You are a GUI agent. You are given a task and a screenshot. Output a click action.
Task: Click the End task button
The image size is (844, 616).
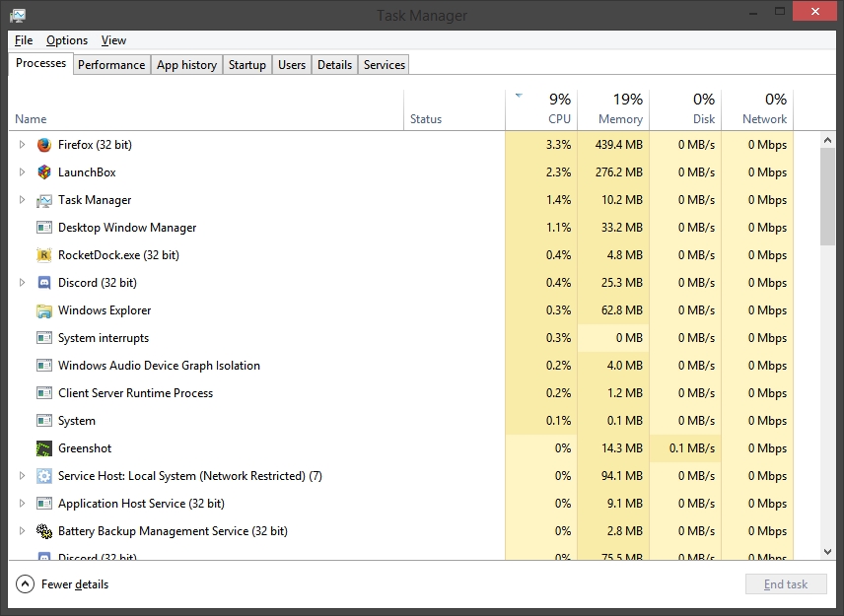pyautogui.click(x=786, y=584)
